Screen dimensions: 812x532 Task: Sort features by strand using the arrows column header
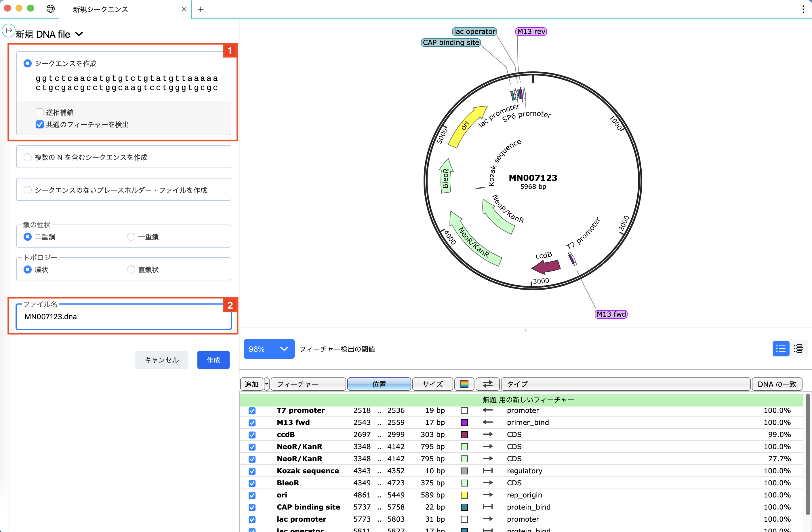(x=487, y=384)
